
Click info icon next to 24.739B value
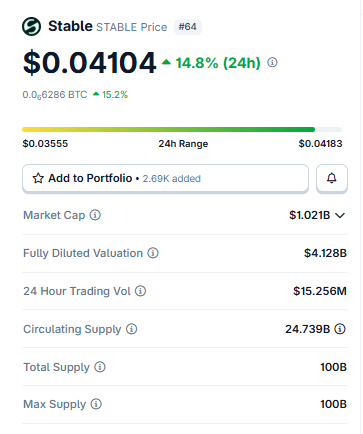[x=340, y=329]
